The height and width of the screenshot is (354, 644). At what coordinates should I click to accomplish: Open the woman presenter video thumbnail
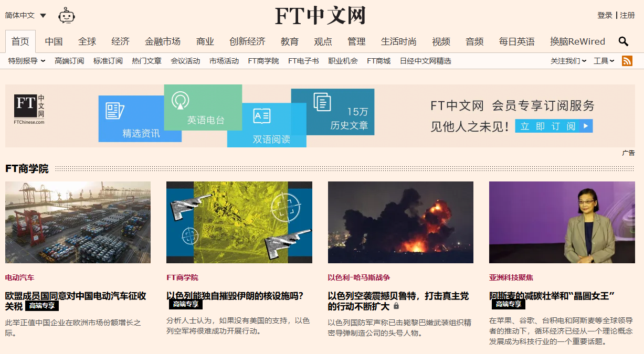562,222
